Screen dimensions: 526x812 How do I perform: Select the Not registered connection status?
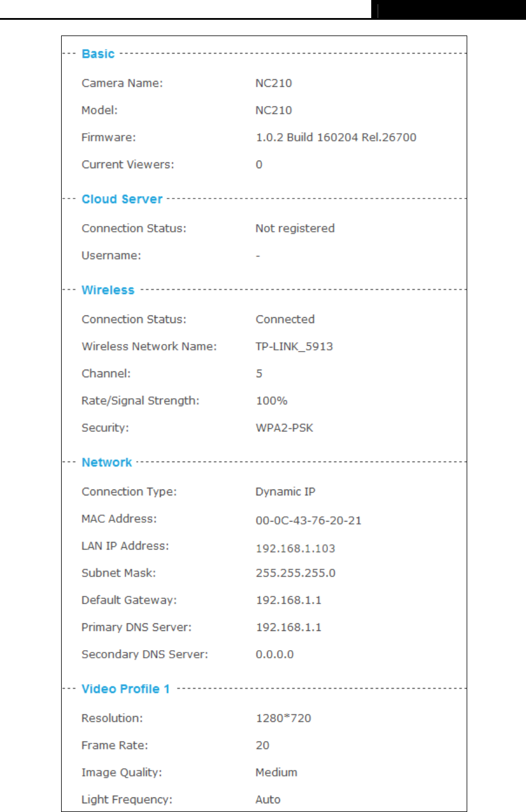click(295, 228)
